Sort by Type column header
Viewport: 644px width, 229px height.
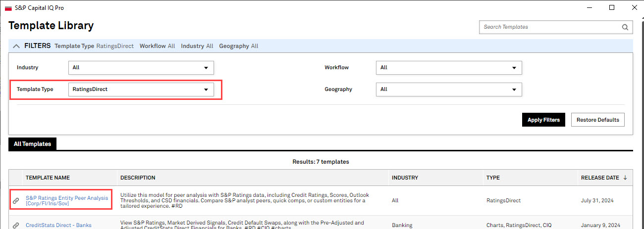493,178
